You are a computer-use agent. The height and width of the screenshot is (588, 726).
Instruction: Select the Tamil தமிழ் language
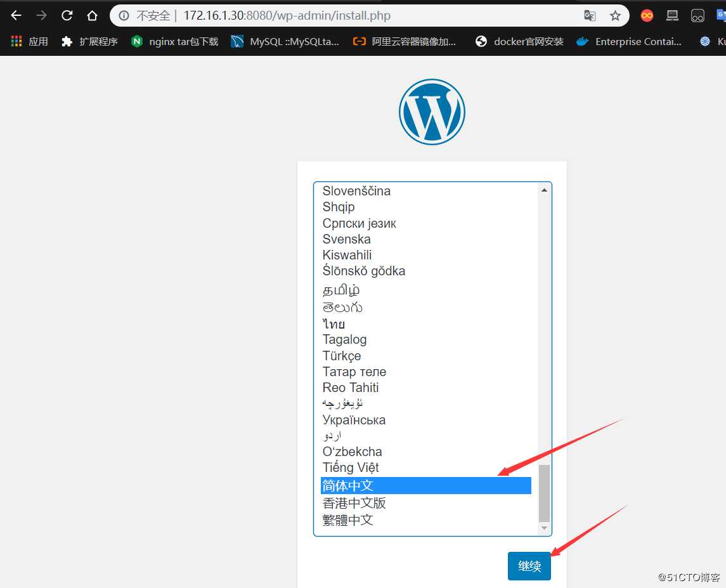(x=426, y=290)
